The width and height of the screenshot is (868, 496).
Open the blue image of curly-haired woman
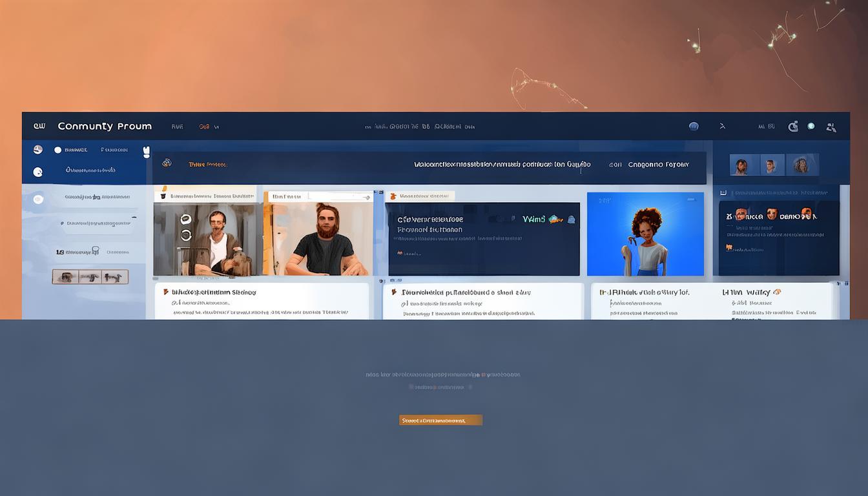coord(645,234)
